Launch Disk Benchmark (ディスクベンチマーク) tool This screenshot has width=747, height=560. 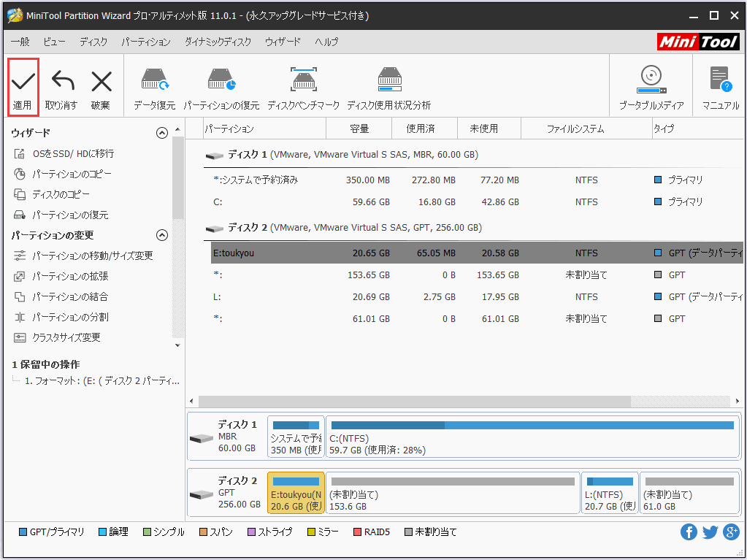[304, 89]
